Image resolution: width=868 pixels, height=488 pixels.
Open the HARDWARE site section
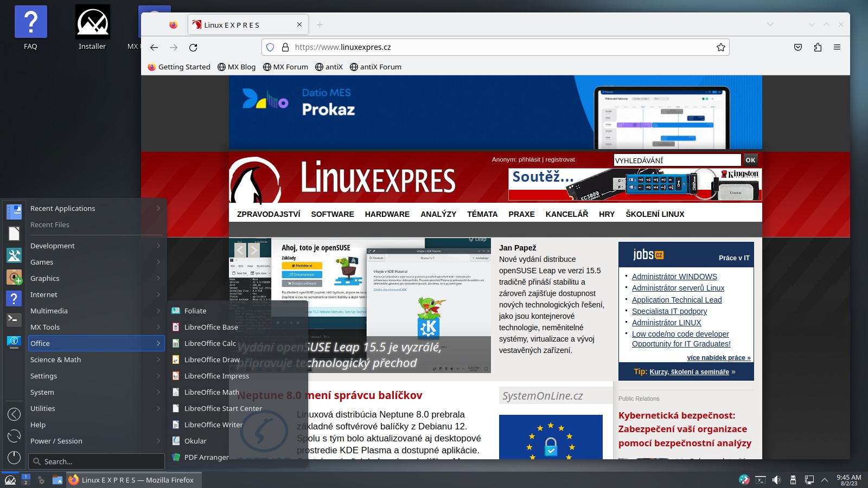pos(387,214)
